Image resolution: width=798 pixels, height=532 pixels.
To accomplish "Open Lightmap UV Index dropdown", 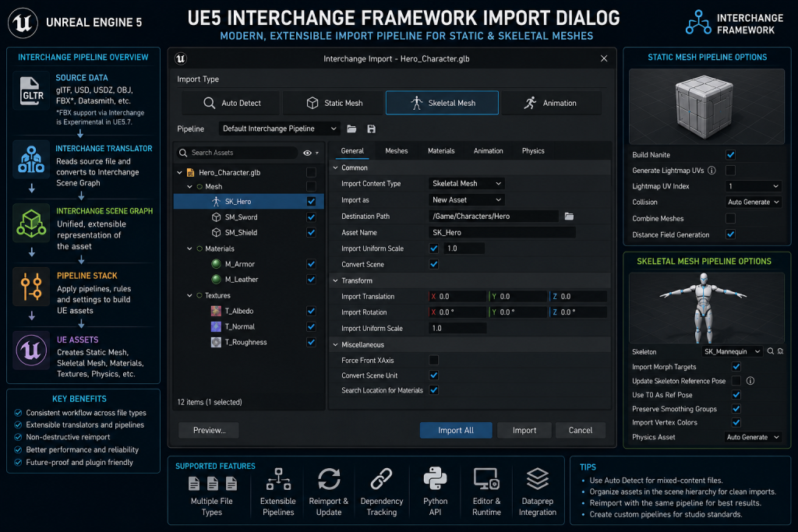I will pos(753,186).
